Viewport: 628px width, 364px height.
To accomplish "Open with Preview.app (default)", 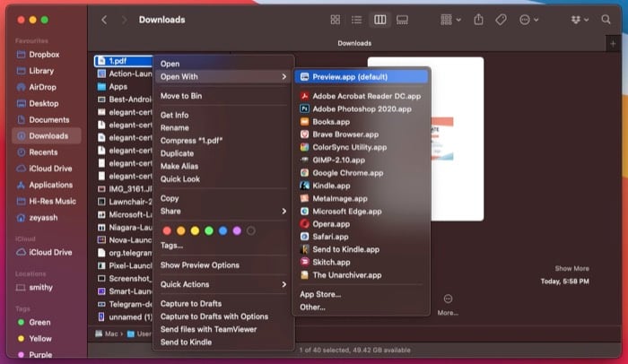I will click(362, 77).
